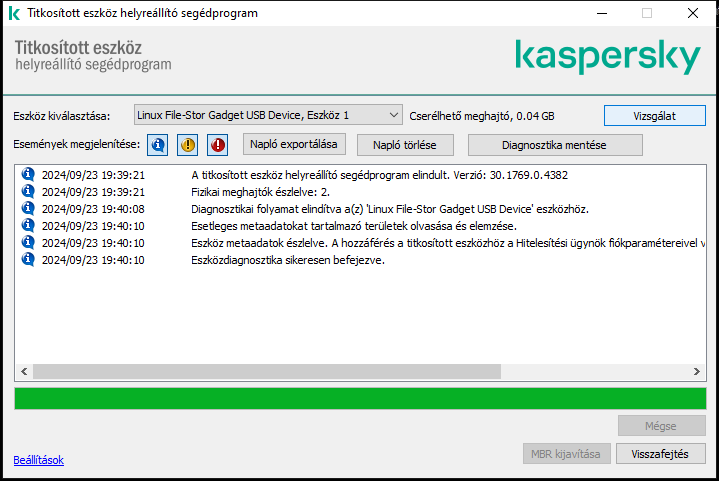Click info icon of the 19:40:08 log entry

[28, 208]
